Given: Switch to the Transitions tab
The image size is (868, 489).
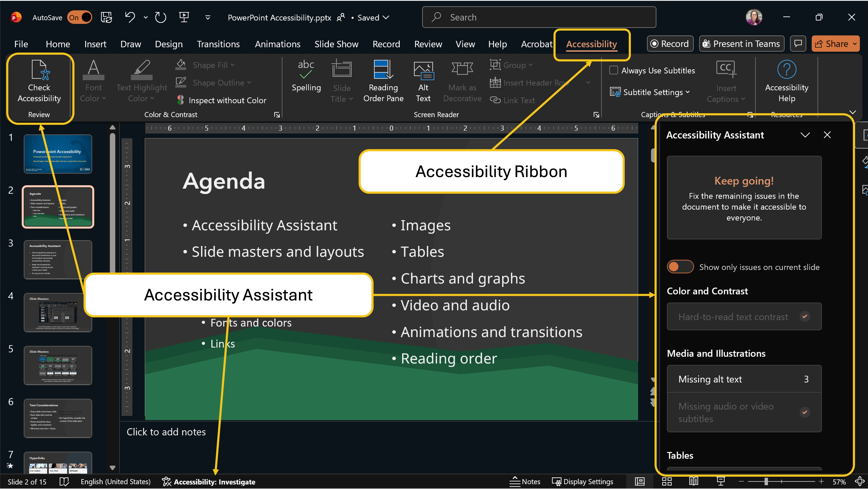Looking at the screenshot, I should pyautogui.click(x=218, y=44).
